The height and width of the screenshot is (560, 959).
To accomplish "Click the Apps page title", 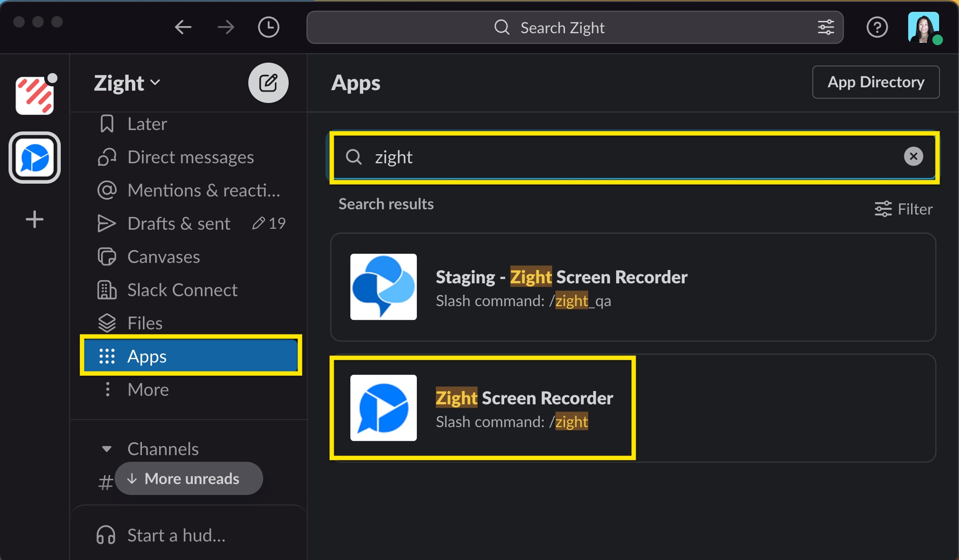I will coord(356,83).
